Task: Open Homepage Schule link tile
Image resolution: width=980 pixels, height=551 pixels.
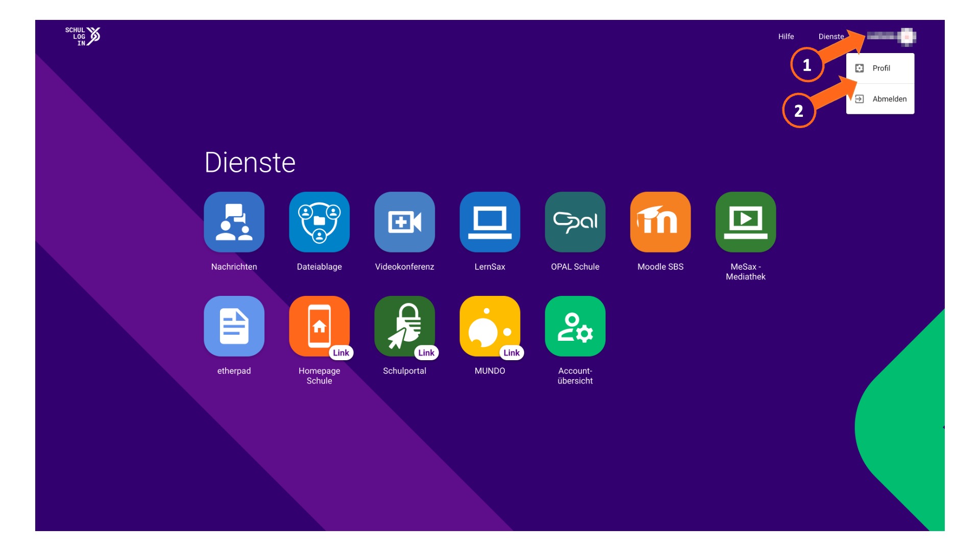Action: [319, 326]
